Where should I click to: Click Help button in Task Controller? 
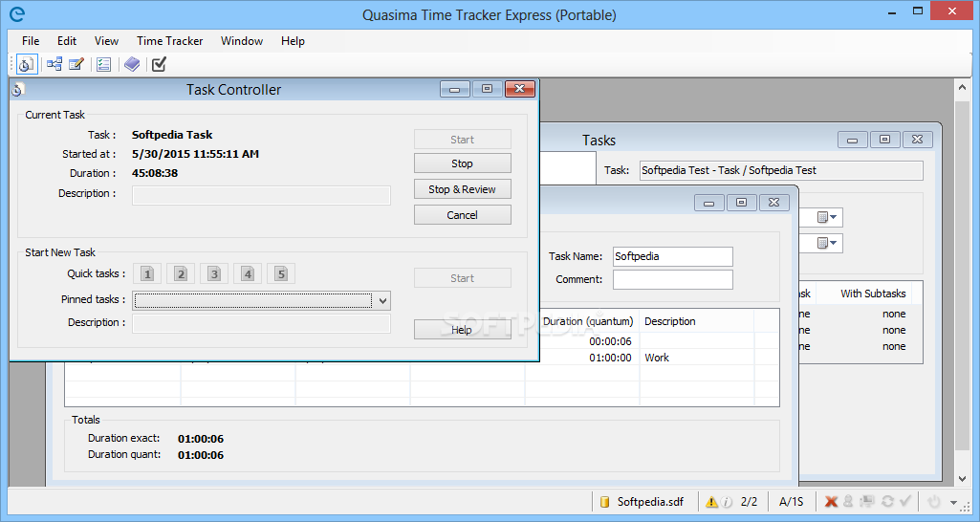[463, 330]
